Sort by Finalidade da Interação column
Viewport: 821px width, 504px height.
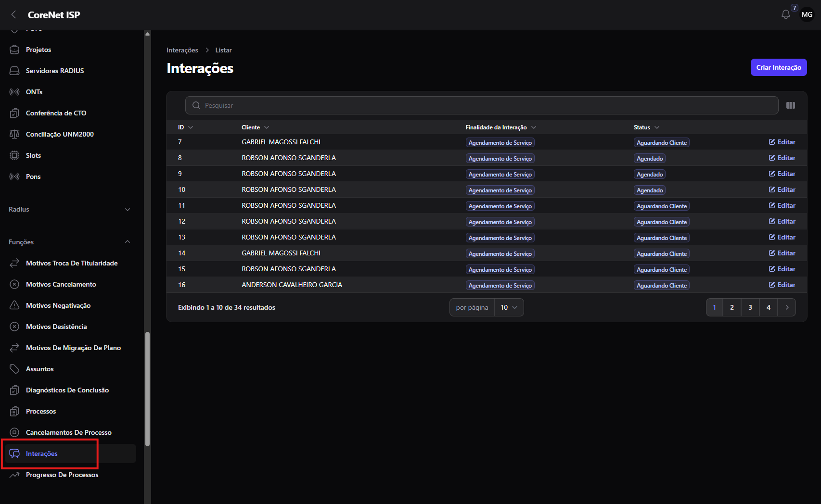click(500, 127)
